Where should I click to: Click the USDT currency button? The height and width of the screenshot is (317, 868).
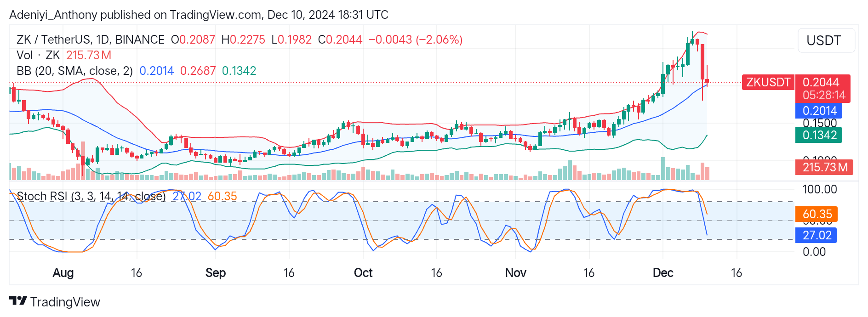[826, 40]
